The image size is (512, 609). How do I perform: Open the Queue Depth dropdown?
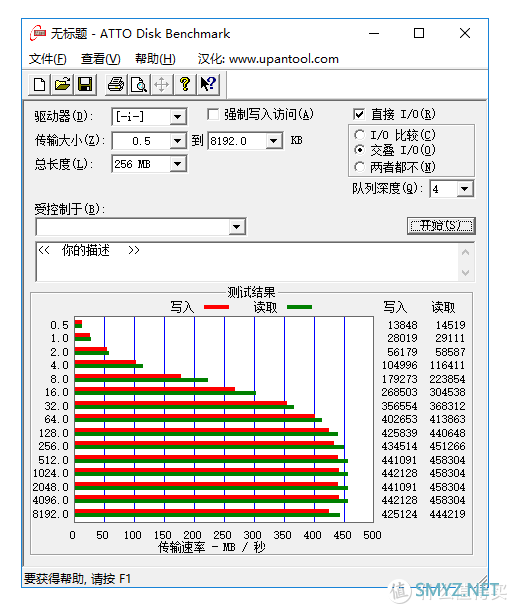click(465, 189)
